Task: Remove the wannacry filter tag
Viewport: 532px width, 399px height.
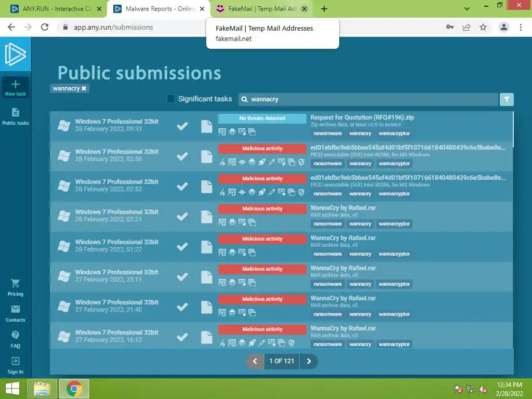Action: [84, 88]
